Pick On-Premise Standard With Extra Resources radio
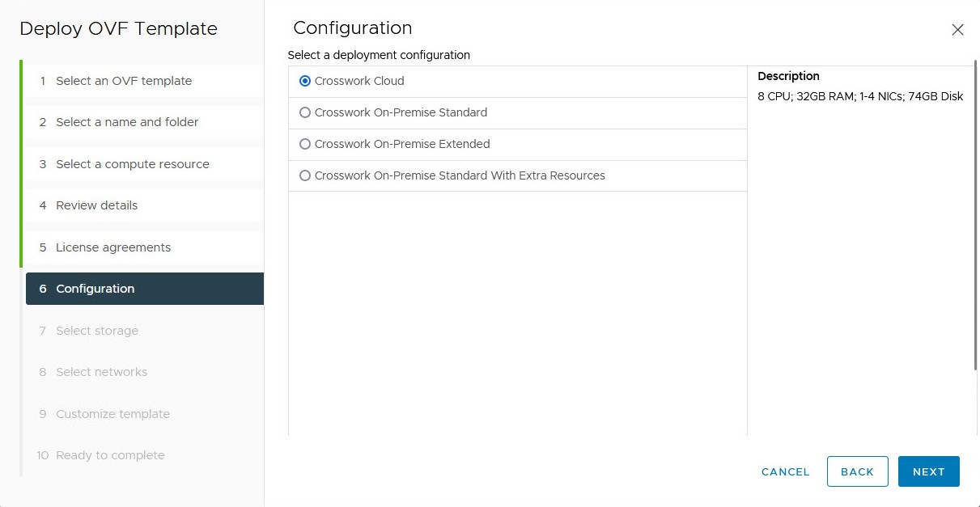 [x=305, y=175]
